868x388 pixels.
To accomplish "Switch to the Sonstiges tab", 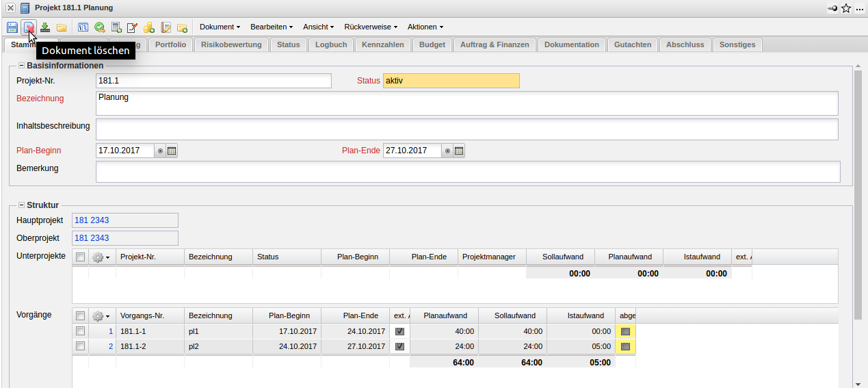I will pyautogui.click(x=737, y=44).
